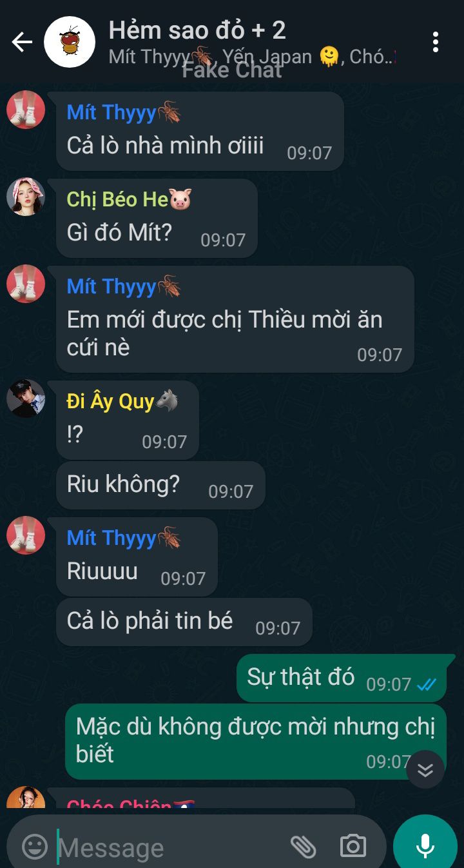Open Chị Béo He's profile picture
This screenshot has width=464, height=868.
pyautogui.click(x=26, y=197)
